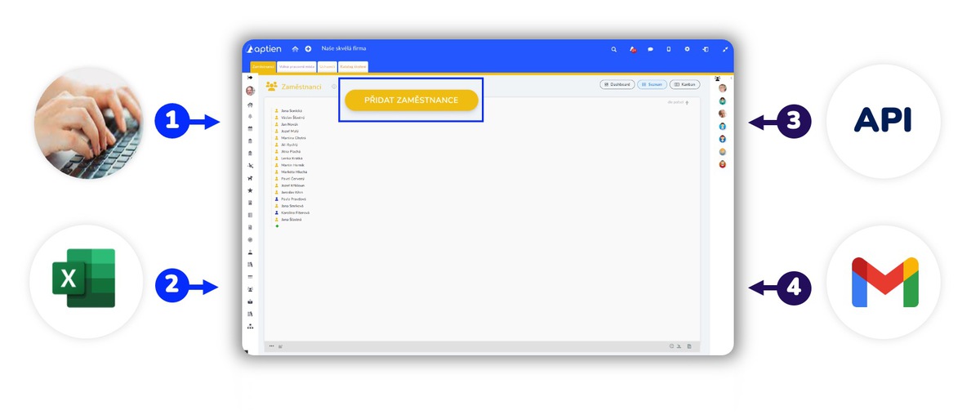Open employee Václav Šťastný
980x415 pixels.
(x=292, y=117)
